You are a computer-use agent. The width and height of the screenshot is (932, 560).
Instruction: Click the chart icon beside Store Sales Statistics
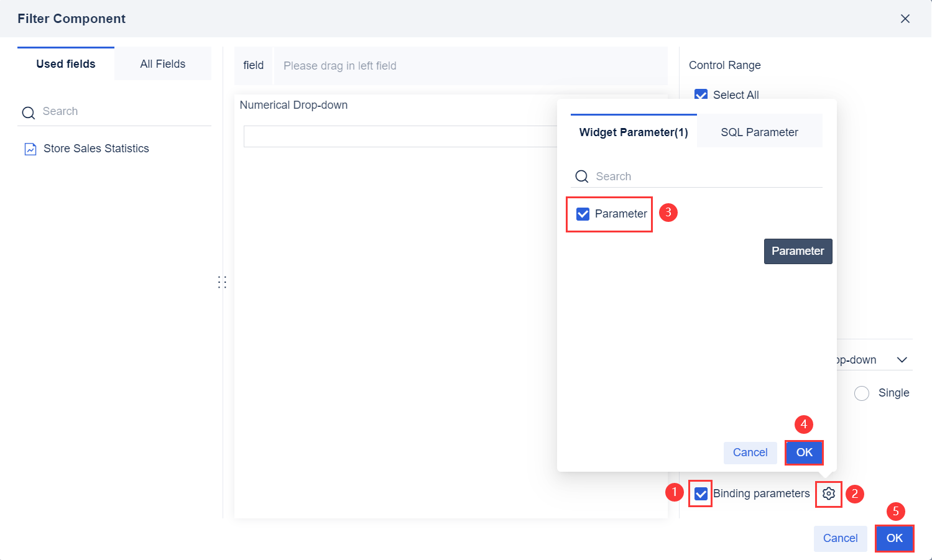tap(30, 149)
